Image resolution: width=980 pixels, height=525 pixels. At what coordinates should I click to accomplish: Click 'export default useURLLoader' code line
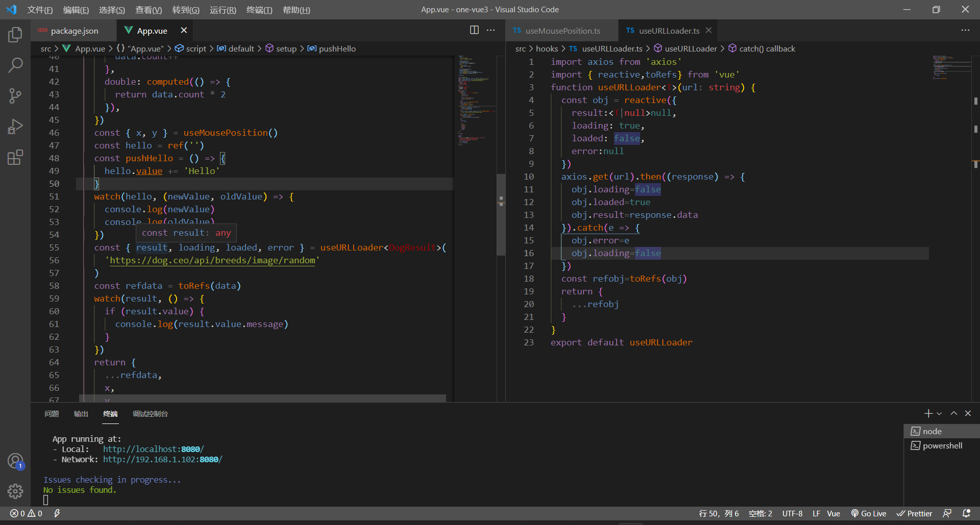pos(621,342)
